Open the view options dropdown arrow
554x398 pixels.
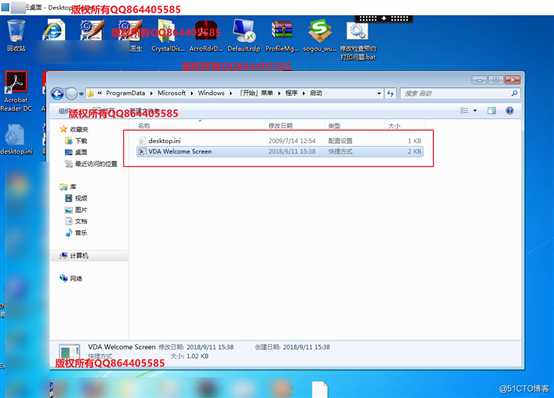[x=475, y=111]
